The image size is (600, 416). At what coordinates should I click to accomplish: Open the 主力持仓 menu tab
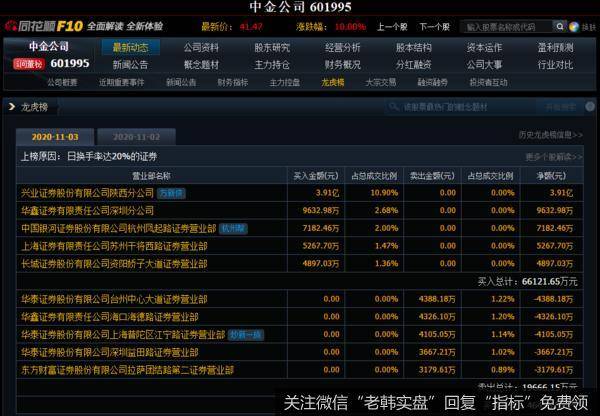pos(272,65)
